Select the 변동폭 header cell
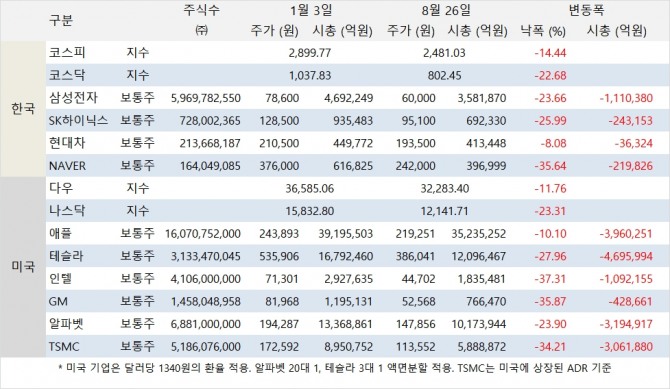Viewport: 670px width, 389px height. coord(586,10)
